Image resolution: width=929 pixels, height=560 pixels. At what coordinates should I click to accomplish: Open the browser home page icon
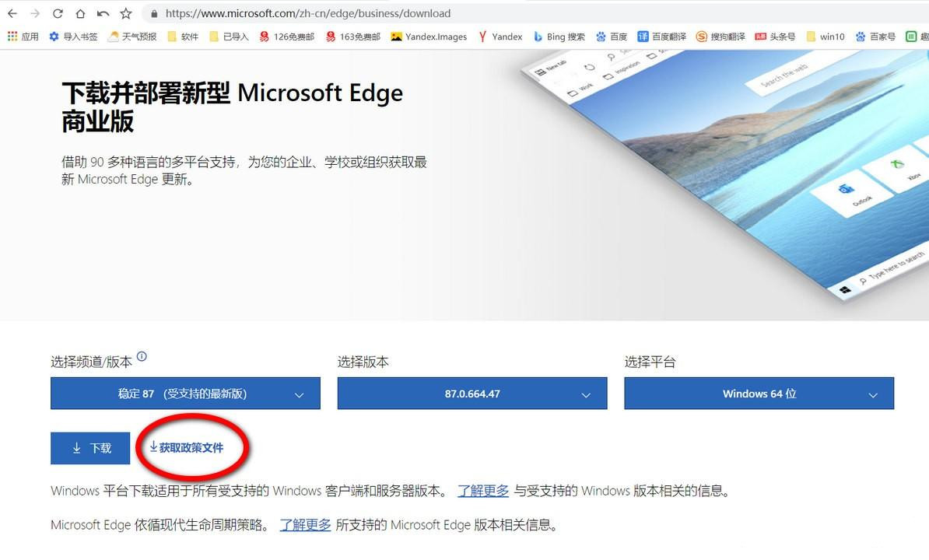[x=80, y=13]
